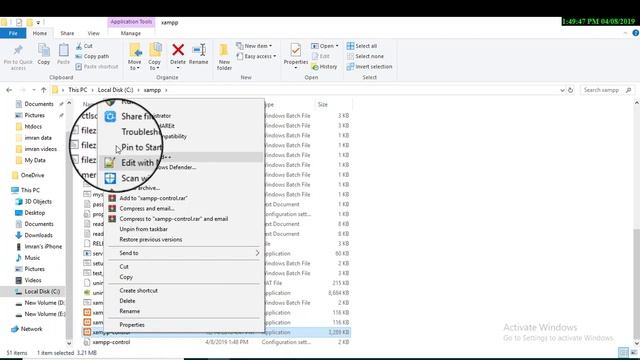
Task: Select imran data folder in sidebar
Action: 38,138
